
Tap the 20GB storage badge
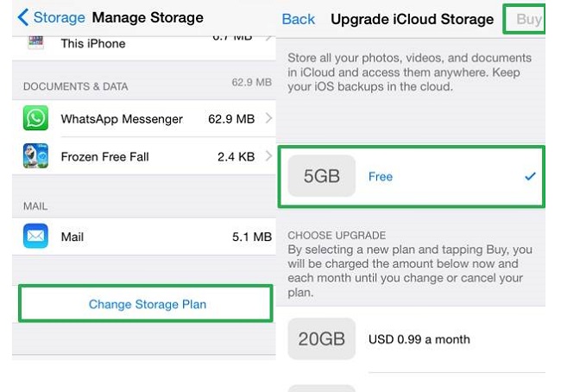[x=321, y=338]
